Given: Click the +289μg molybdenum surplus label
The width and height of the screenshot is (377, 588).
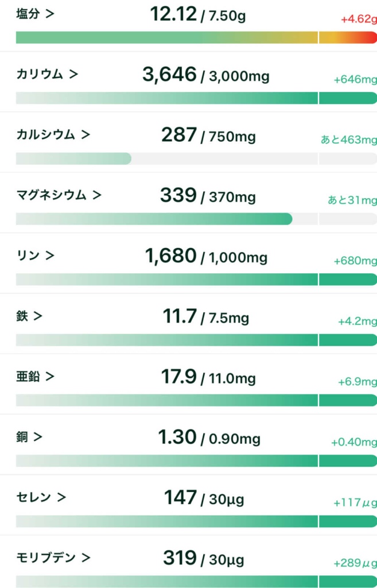Looking at the screenshot, I should tap(355, 563).
